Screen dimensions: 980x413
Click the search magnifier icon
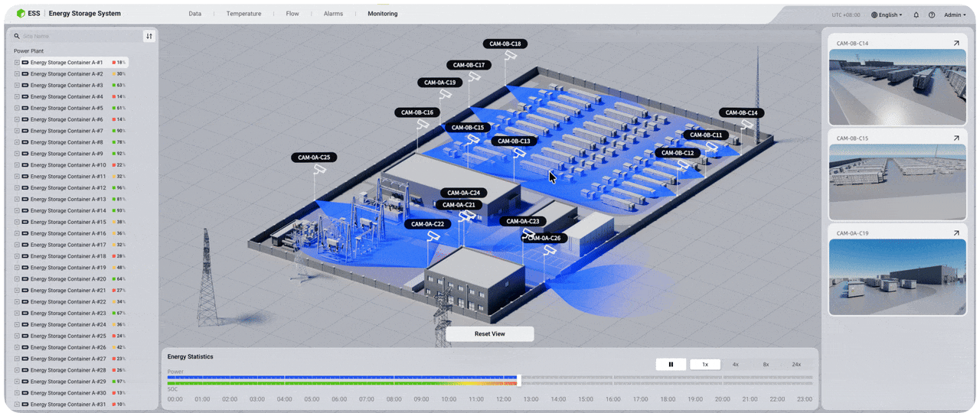coord(17,36)
